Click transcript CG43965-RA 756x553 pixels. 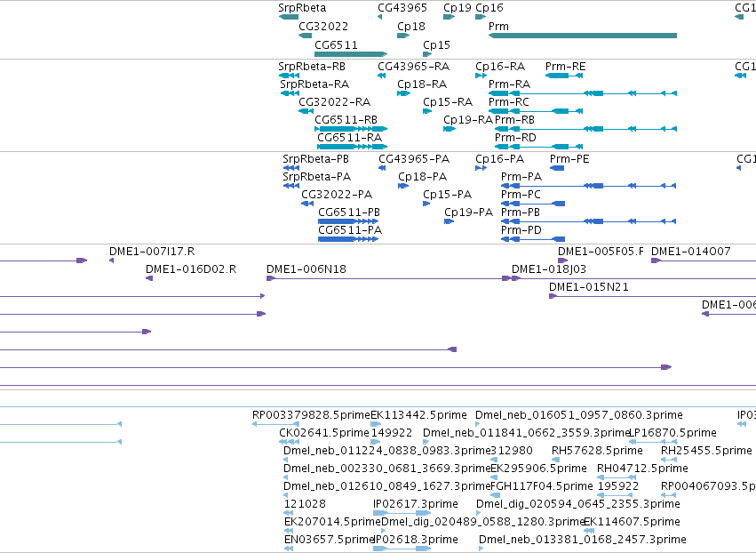click(413, 67)
